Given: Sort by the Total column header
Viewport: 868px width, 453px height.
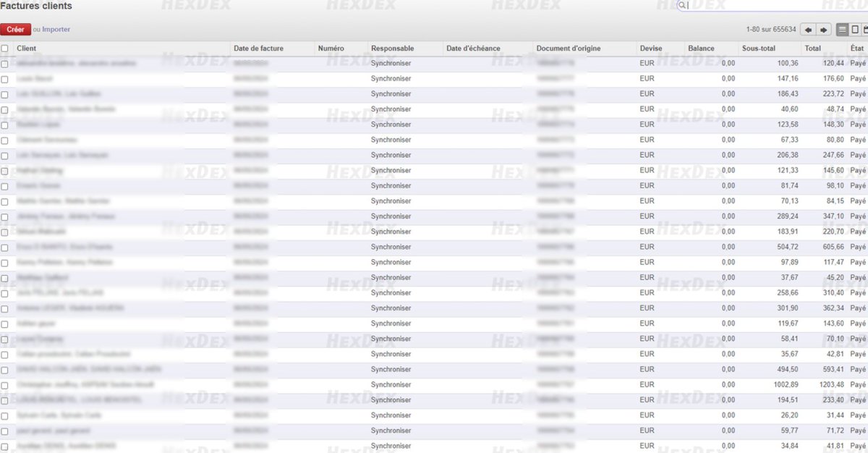Looking at the screenshot, I should [x=812, y=48].
